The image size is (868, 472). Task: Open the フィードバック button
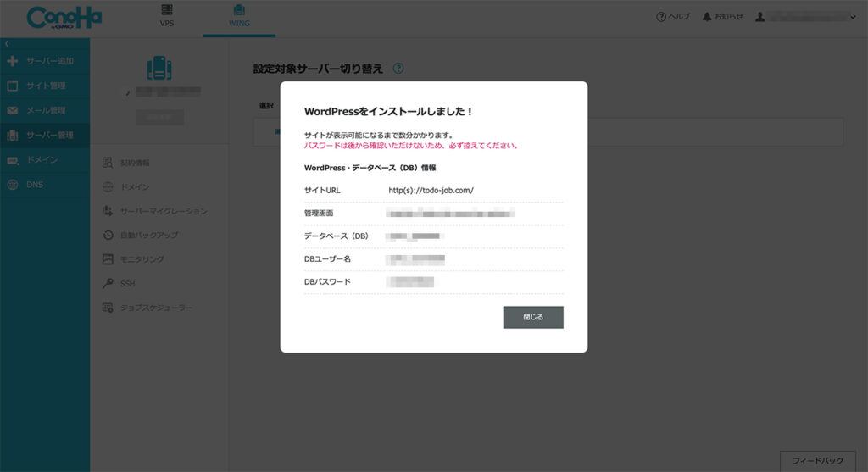(x=818, y=460)
